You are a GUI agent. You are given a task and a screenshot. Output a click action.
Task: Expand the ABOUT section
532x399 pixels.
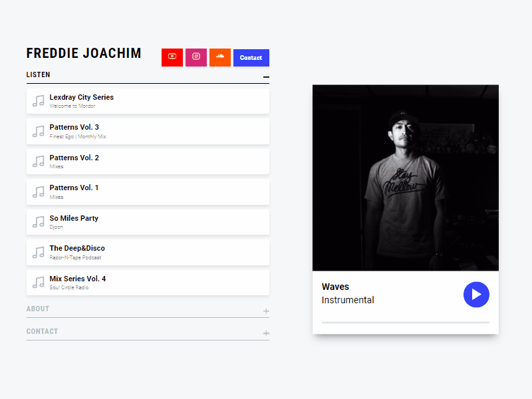point(265,311)
